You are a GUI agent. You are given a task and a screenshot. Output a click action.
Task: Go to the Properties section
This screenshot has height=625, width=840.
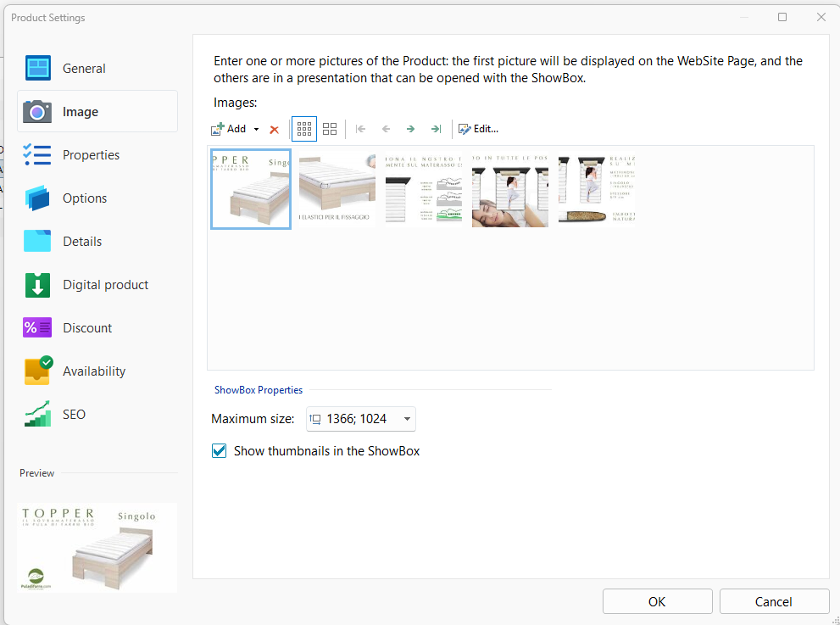pyautogui.click(x=91, y=155)
